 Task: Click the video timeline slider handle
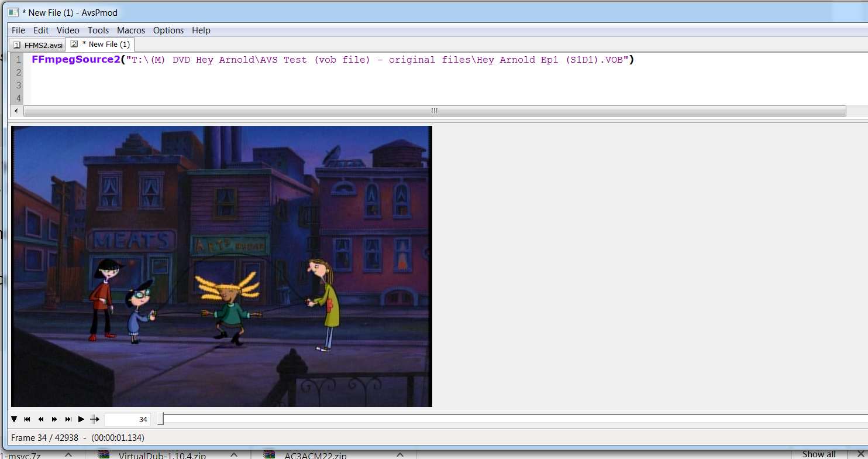point(161,419)
